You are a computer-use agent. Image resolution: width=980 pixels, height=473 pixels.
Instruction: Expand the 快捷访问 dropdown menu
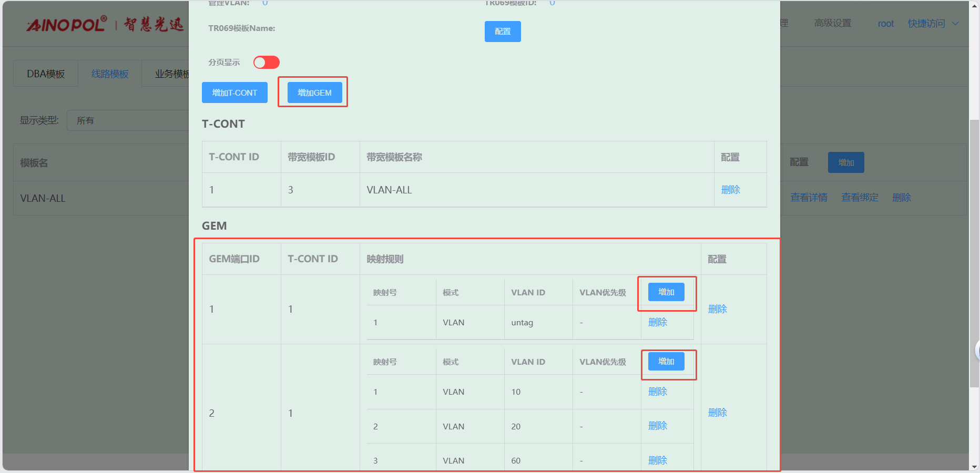(933, 24)
